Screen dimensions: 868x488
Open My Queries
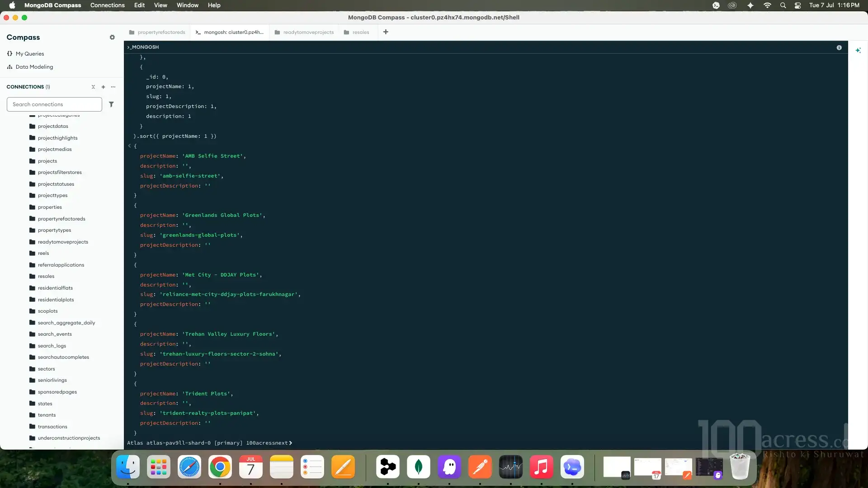click(30, 54)
